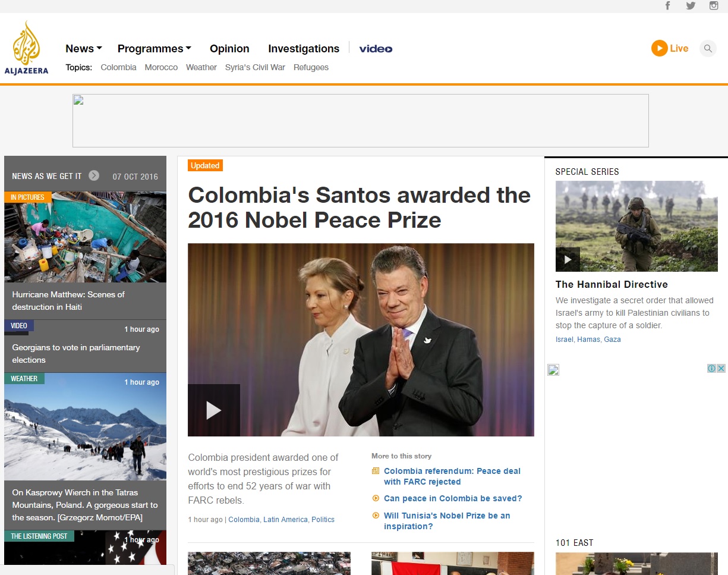728x575 pixels.
Task: Open 'Georgians to vote in parliamentary elections'
Action: click(76, 354)
